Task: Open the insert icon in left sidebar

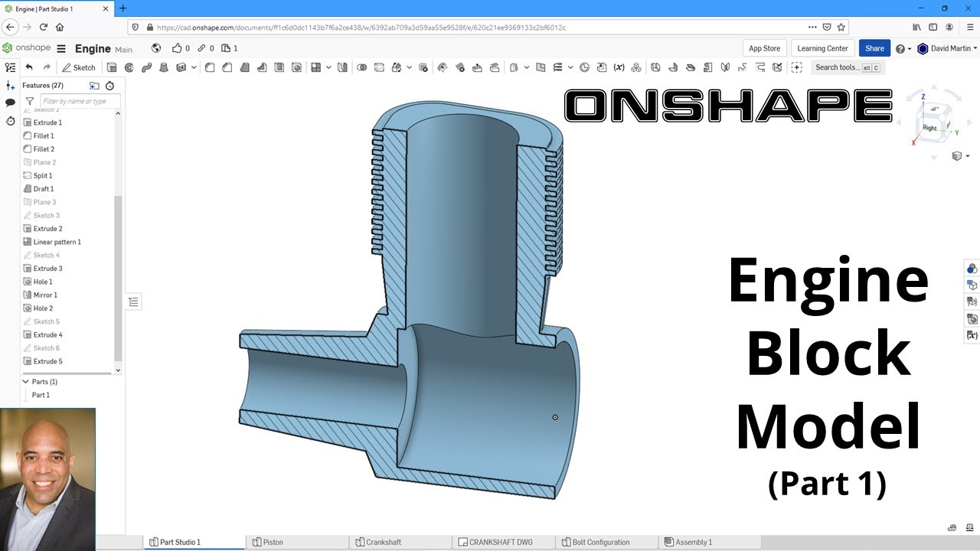Action: coord(10,86)
